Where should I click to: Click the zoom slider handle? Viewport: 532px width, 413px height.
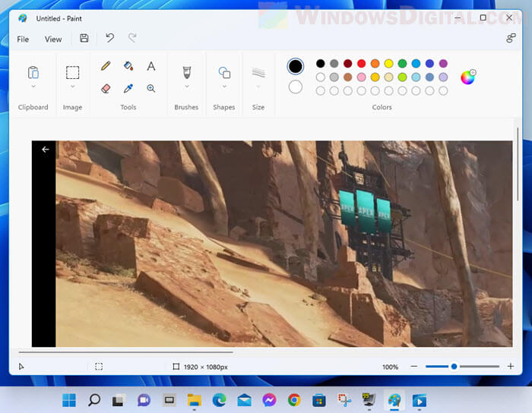pyautogui.click(x=454, y=366)
